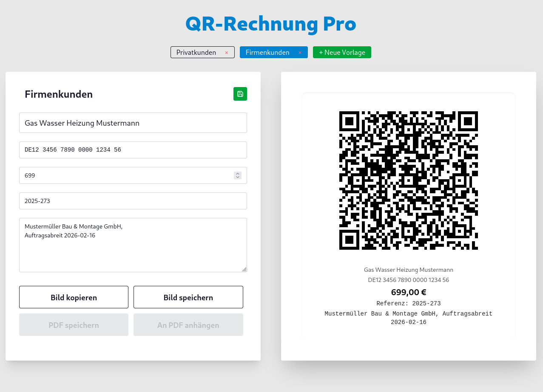
Task: Click the An PDF anhängen button
Action: [188, 325]
